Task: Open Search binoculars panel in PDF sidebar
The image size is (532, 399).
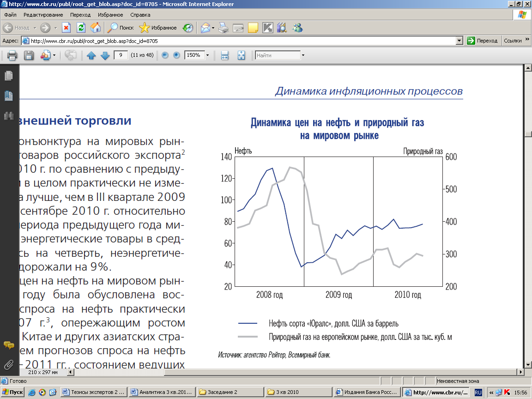Action: 9,116
